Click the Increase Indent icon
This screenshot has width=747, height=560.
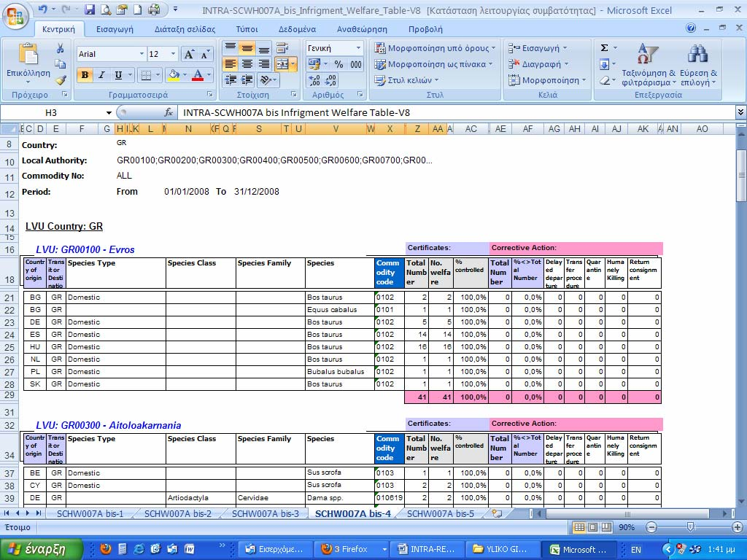[247, 79]
